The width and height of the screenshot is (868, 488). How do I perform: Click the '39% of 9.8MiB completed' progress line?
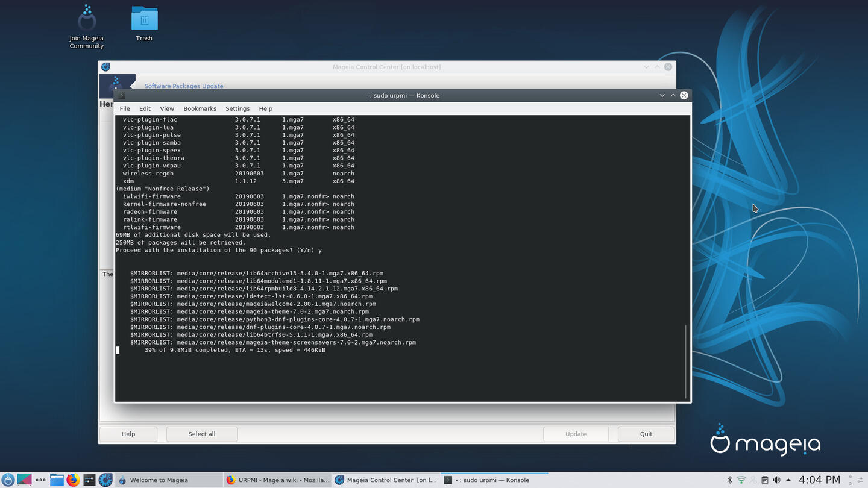tap(235, 350)
